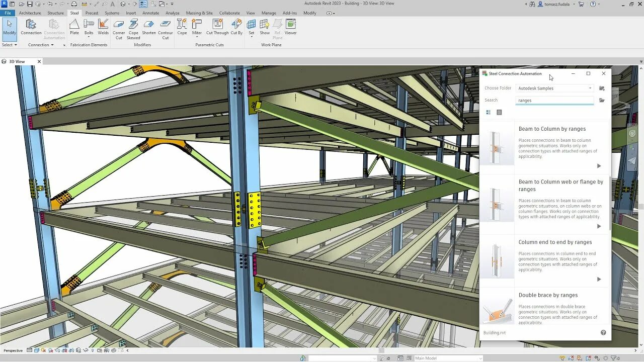Run Beam to Column by ranges

[599, 166]
